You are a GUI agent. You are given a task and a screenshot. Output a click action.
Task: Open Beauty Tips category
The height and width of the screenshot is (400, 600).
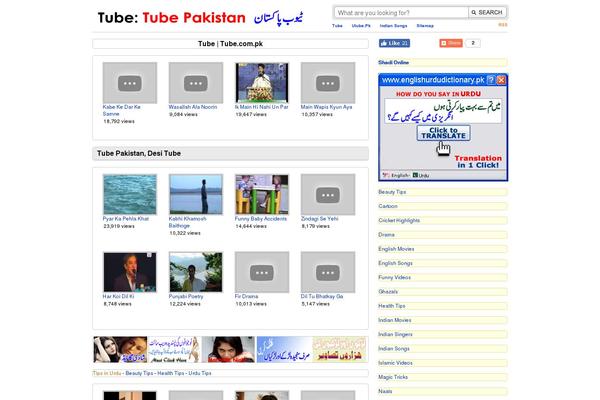point(392,192)
